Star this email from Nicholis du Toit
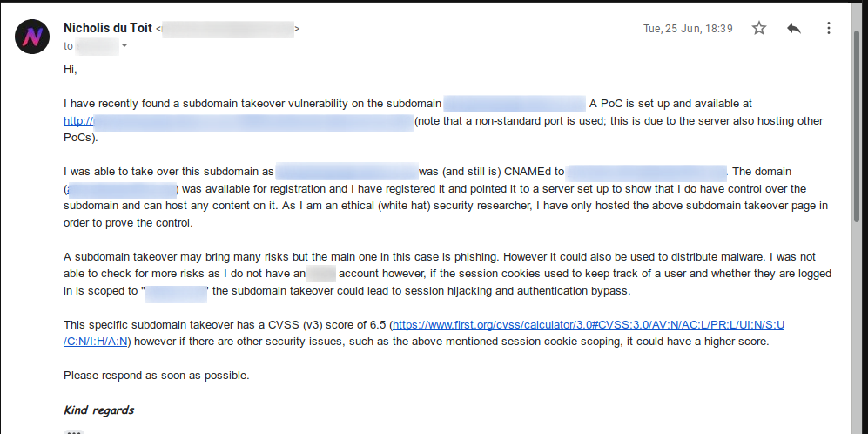 tap(759, 28)
